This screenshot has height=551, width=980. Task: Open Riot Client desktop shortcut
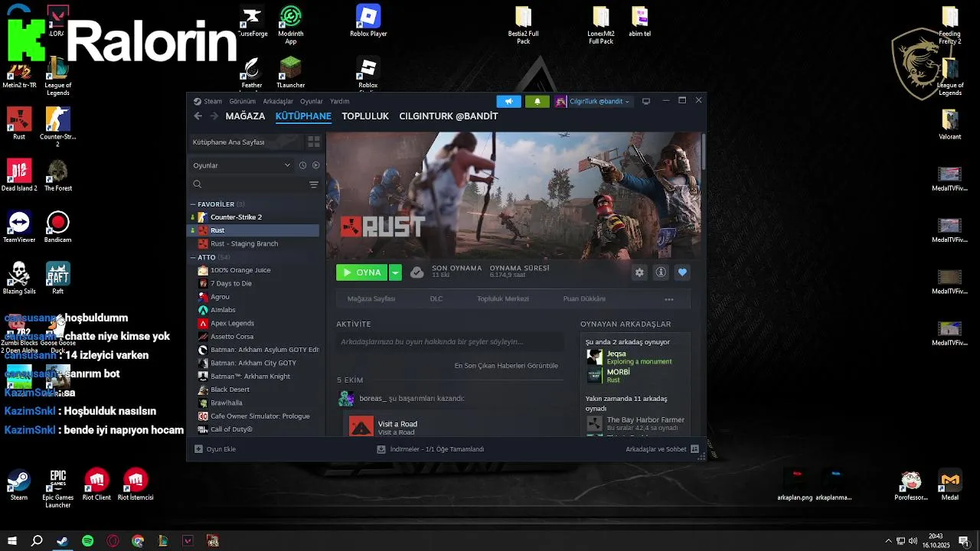(x=96, y=485)
